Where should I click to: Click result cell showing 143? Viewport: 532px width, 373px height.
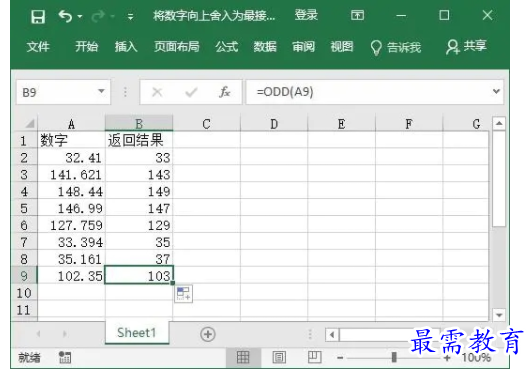[139, 174]
